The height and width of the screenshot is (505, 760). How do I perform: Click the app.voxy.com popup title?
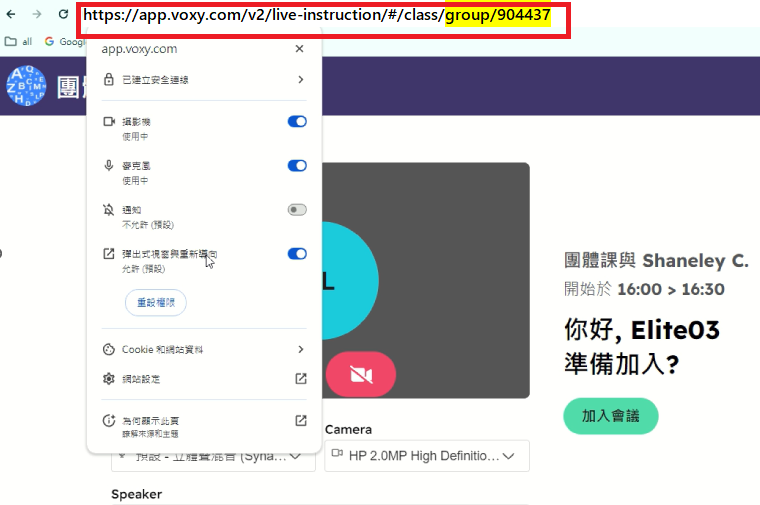tap(139, 49)
